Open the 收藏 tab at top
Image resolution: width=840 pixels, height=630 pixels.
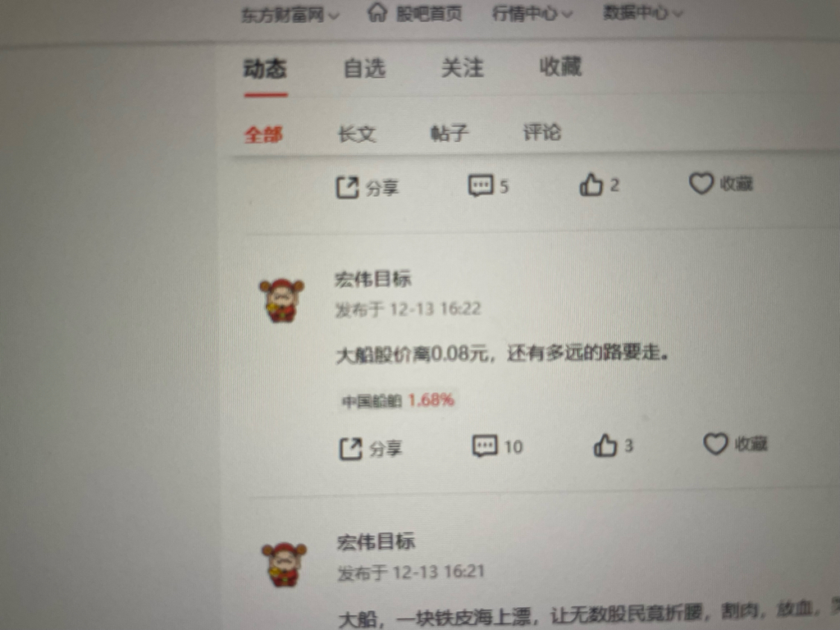(x=560, y=66)
